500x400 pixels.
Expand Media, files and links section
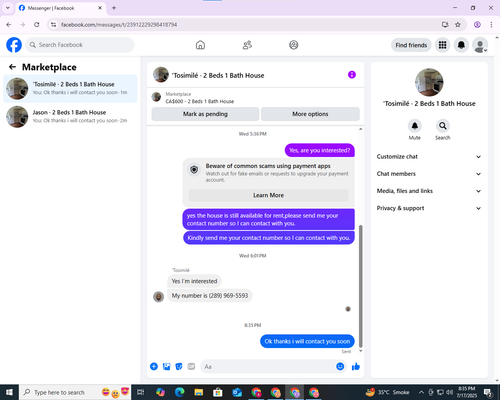point(429,191)
